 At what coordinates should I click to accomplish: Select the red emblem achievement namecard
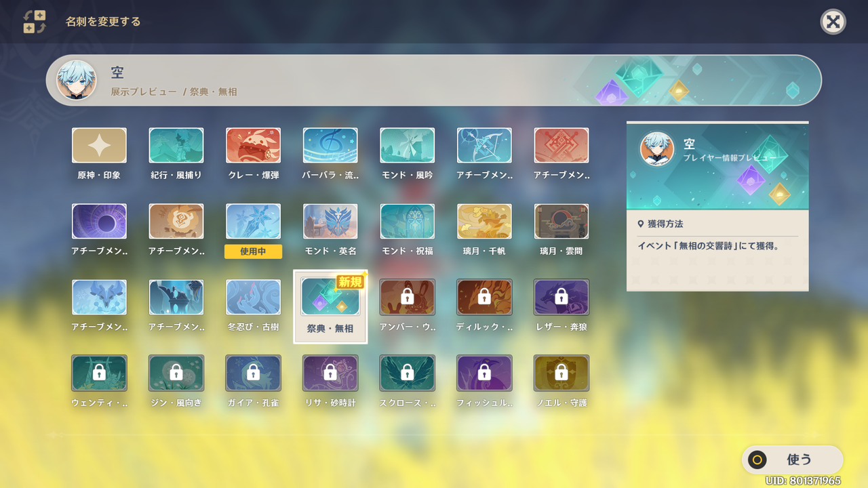[561, 146]
